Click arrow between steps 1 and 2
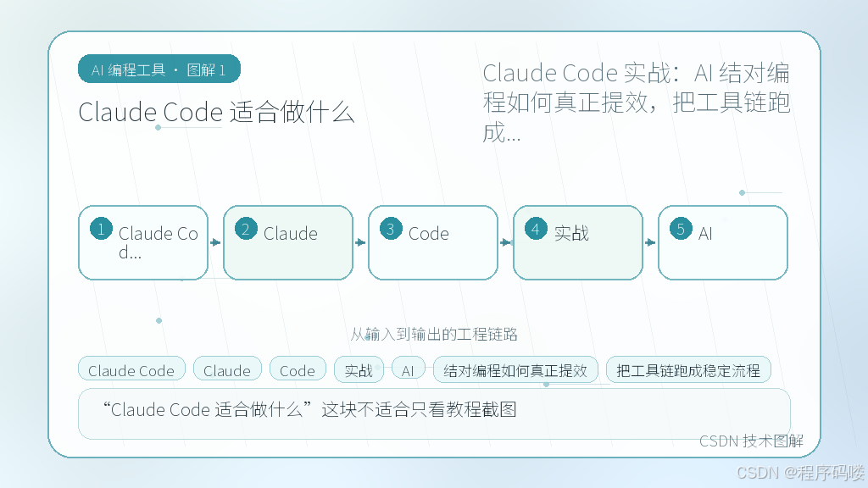868x488 pixels. click(216, 243)
